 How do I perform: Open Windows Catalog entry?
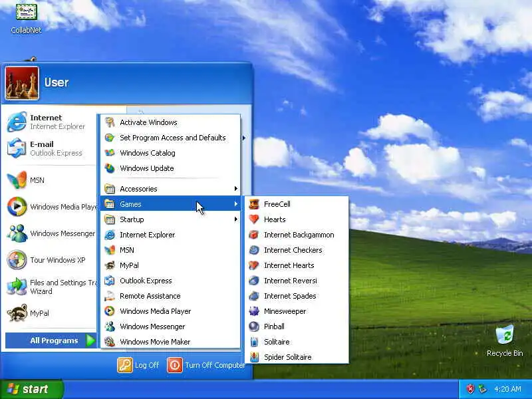(x=170, y=153)
